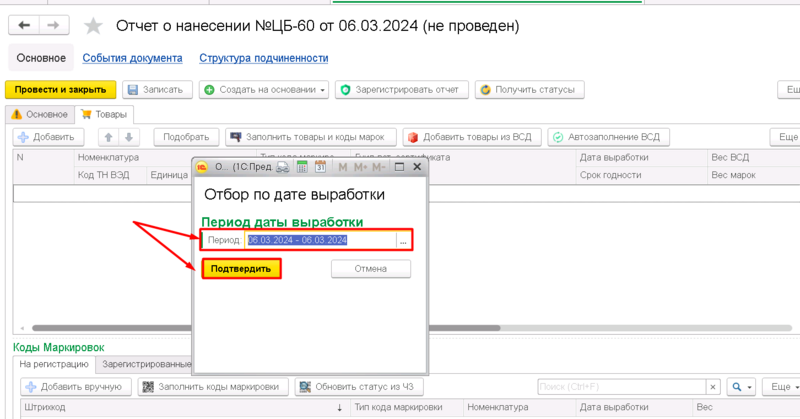Mark document as favorite with star
The height and width of the screenshot is (419, 800).
tap(93, 26)
